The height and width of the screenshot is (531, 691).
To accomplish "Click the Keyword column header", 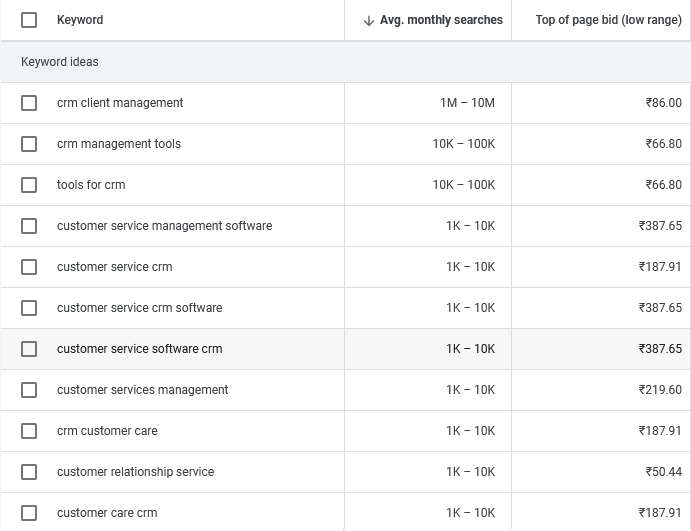I will point(80,20).
